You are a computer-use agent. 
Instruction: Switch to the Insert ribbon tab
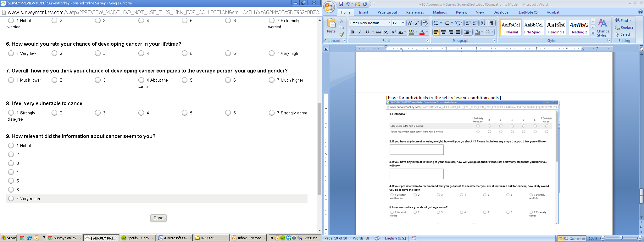point(364,12)
